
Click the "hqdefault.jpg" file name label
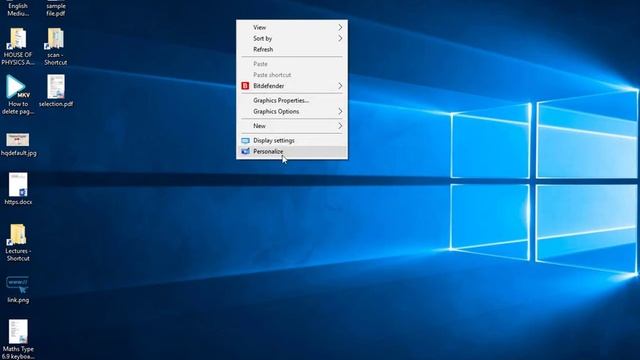[x=19, y=153]
